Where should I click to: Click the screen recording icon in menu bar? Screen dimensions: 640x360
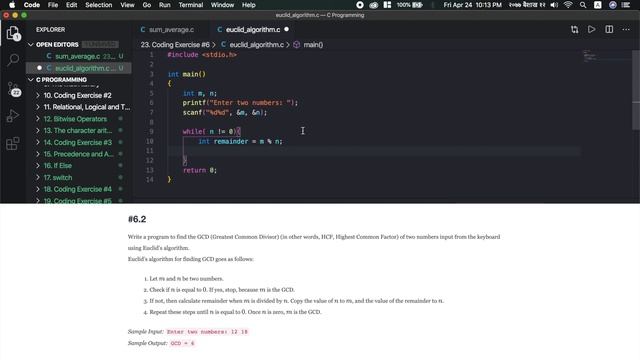pos(360,5)
